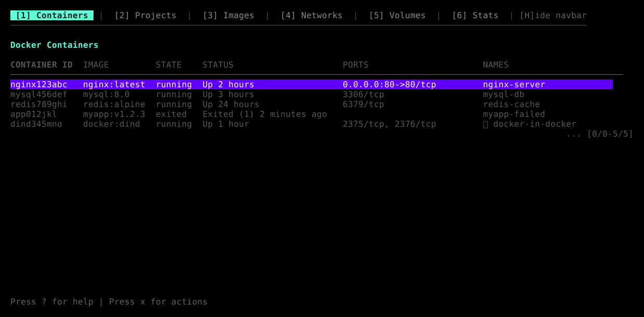Sort by the STATE column header
This screenshot has height=317, width=644.
click(168, 64)
